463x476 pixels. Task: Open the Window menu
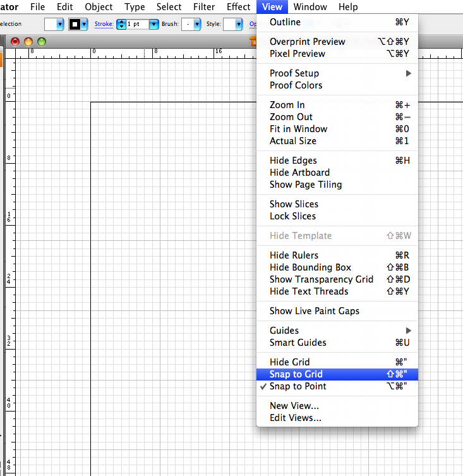310,7
